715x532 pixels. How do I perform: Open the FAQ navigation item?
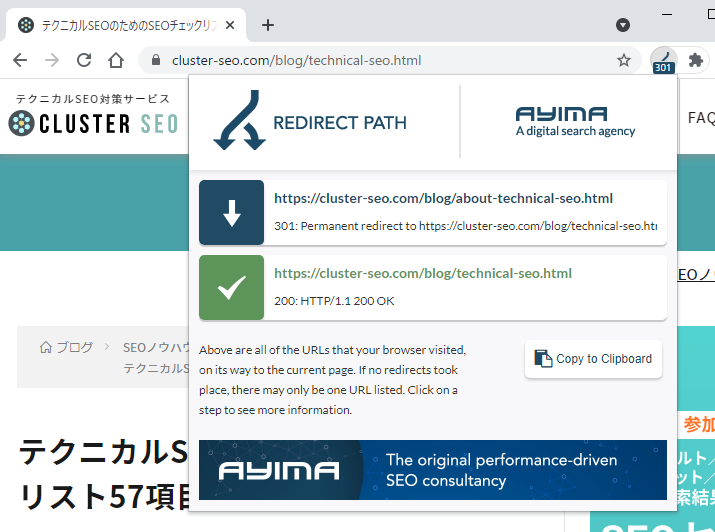point(701,118)
